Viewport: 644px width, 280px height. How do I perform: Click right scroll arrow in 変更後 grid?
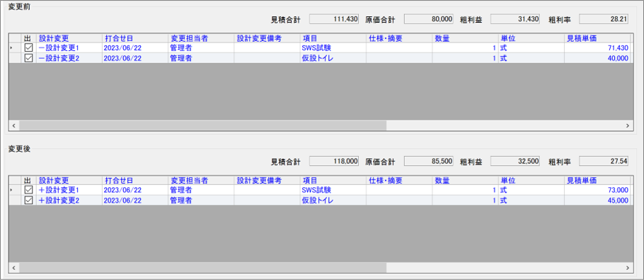pos(627,267)
